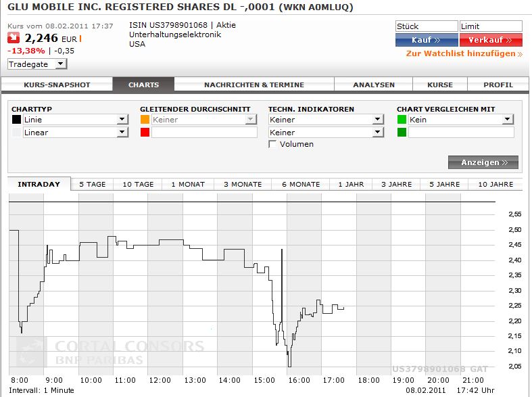Click the 17:42 Uhr timestamp
Viewport: 532px width, 397px height.
point(475,390)
